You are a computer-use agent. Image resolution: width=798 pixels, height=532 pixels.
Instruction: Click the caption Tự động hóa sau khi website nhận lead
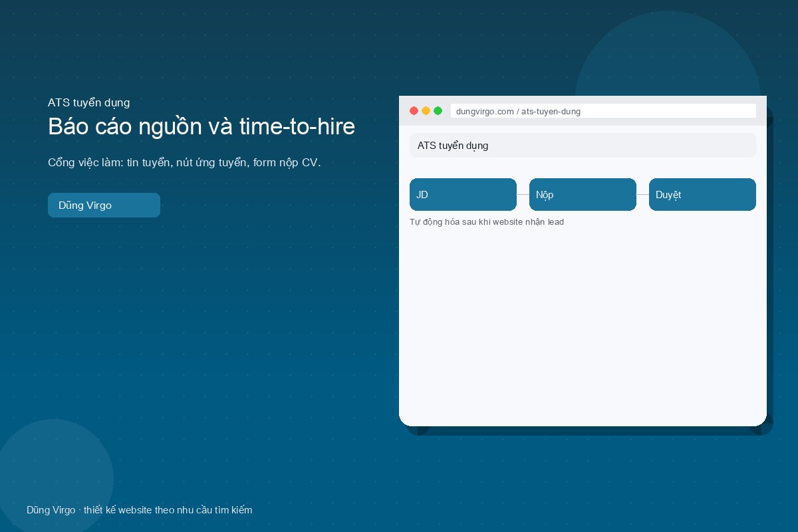487,222
